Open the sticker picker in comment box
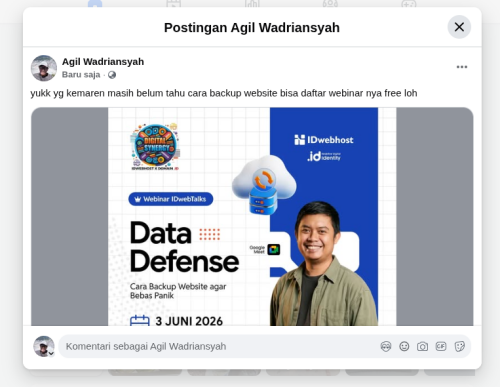 (x=459, y=347)
